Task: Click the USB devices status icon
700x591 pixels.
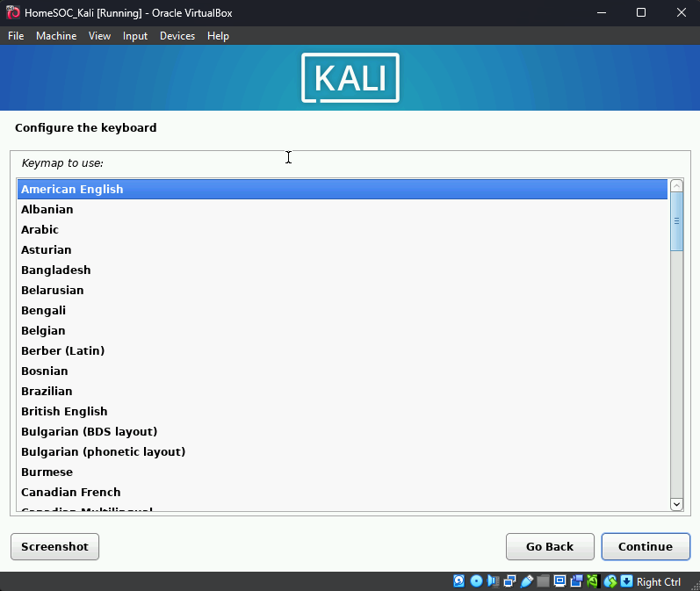Action: pos(526,581)
